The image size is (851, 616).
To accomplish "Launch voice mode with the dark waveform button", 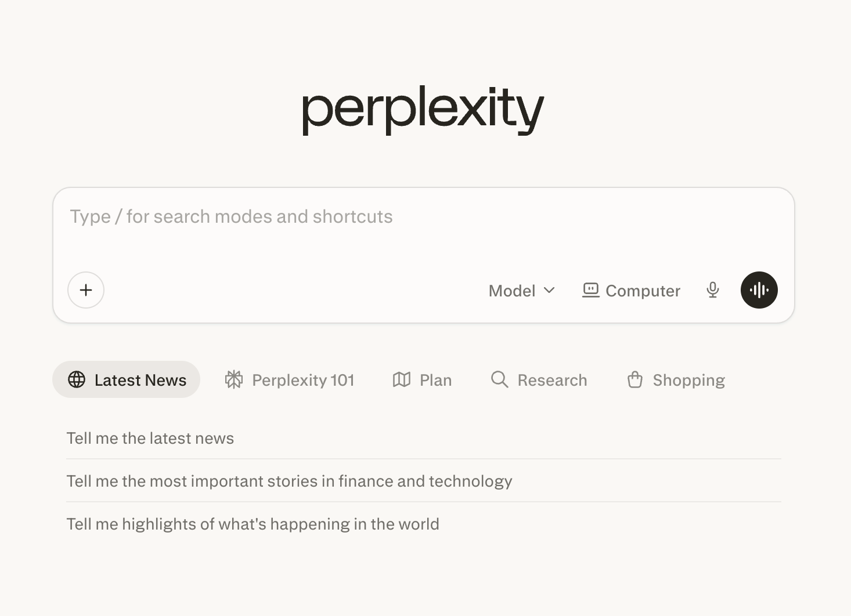I will (x=759, y=290).
